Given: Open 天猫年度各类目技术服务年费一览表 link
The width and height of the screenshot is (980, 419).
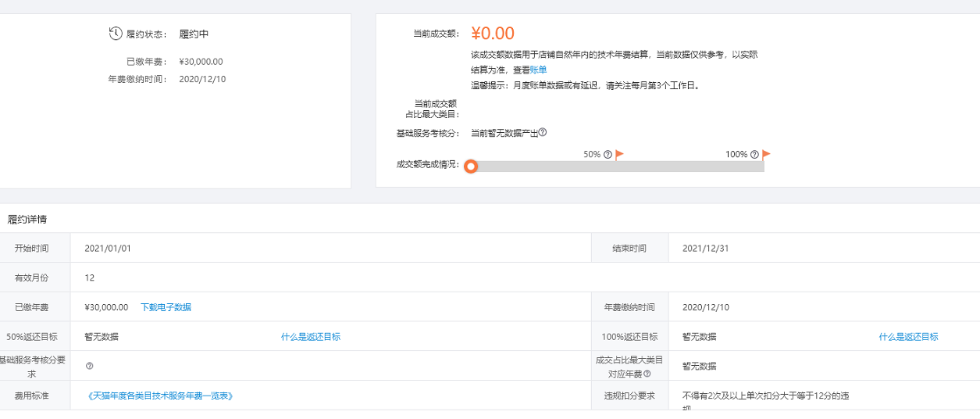Looking at the screenshot, I should 162,396.
